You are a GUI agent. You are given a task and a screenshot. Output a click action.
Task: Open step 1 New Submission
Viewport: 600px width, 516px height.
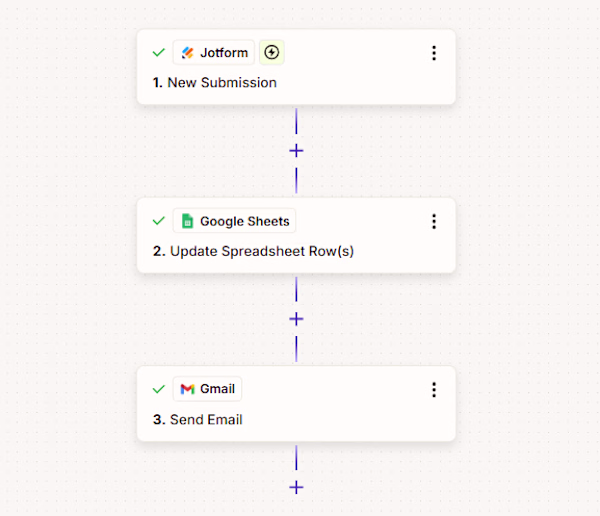coord(214,83)
